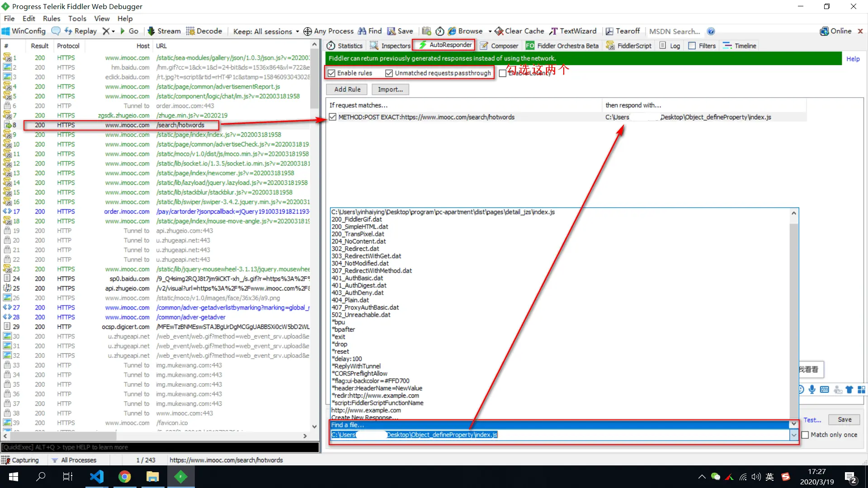Open the Find sessions binoculars icon
This screenshot has width=868, height=488.
click(362, 31)
